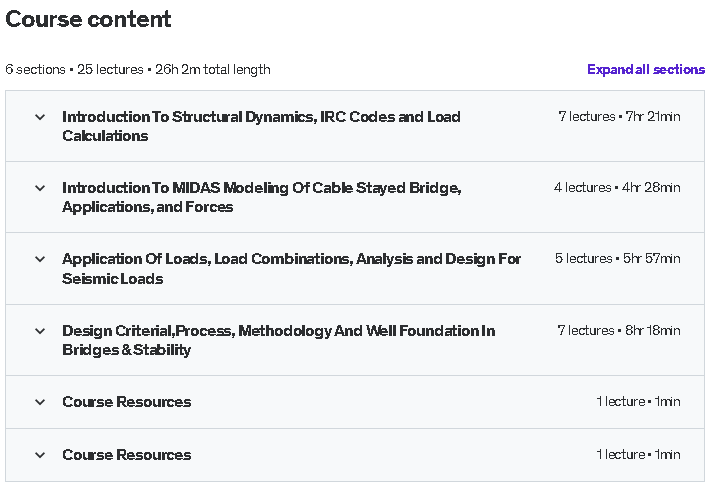Open the Introduction To Structural Dynamics section title
This screenshot has height=482, width=705.
point(261,126)
